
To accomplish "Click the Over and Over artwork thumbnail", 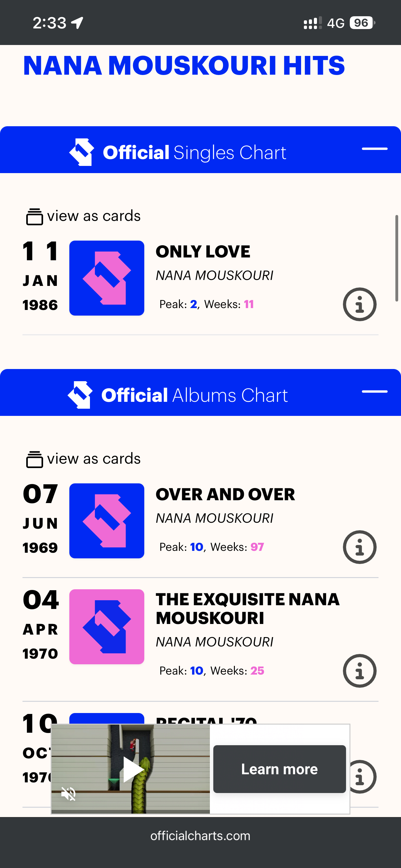I will click(107, 521).
